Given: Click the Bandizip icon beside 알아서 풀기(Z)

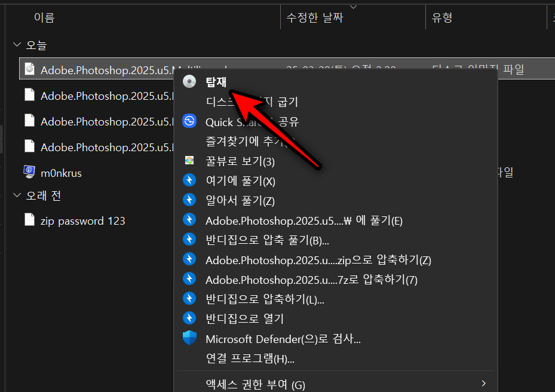Looking at the screenshot, I should click(189, 200).
